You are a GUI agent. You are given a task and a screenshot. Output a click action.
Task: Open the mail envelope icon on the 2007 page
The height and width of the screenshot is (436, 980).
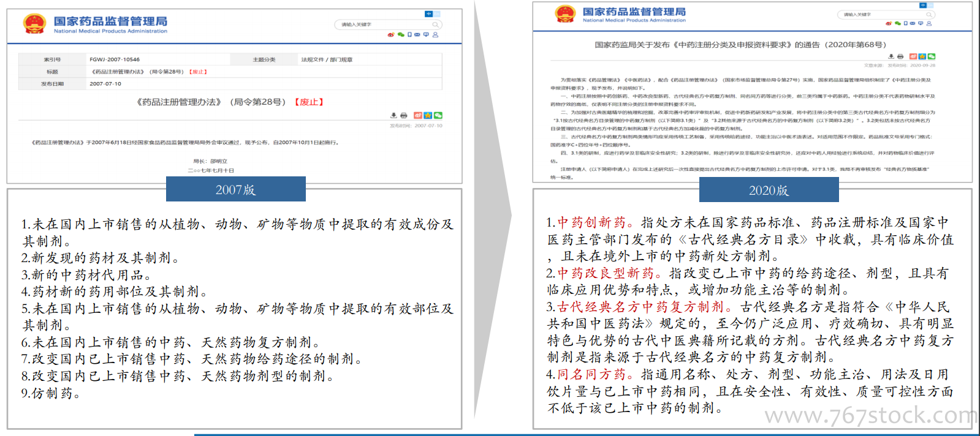pos(417,35)
